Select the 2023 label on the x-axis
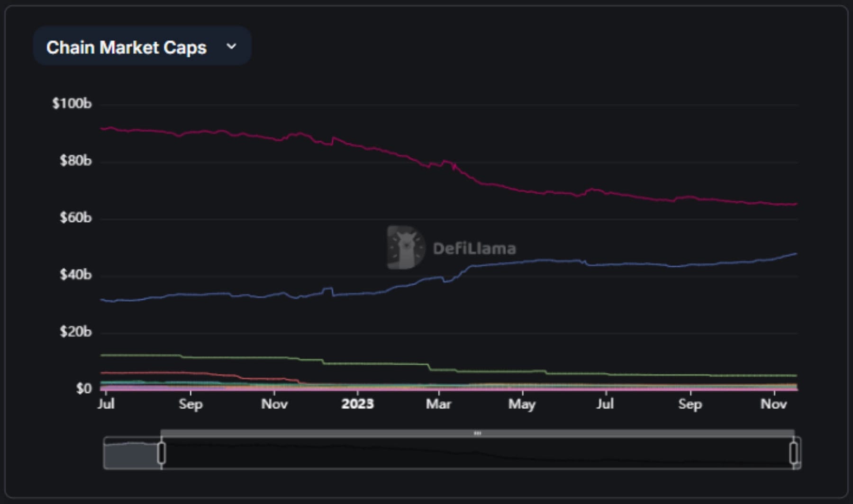Screen dimensions: 853x504 (x=358, y=405)
